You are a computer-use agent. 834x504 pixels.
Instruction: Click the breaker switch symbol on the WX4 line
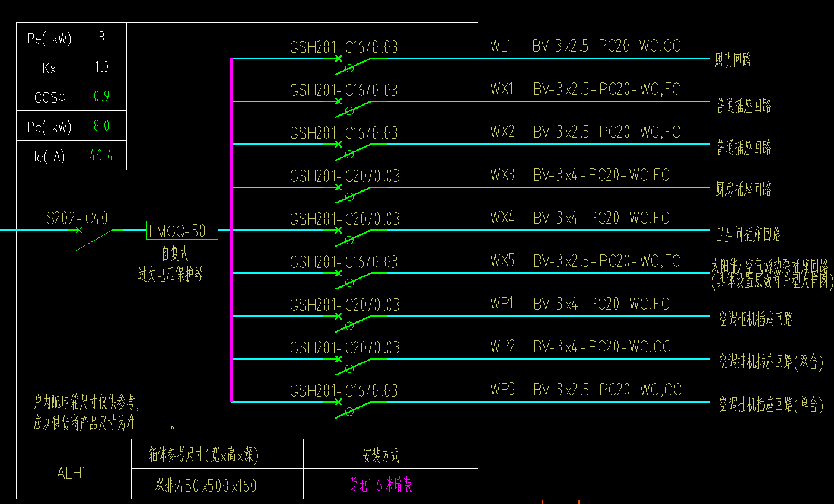(354, 236)
